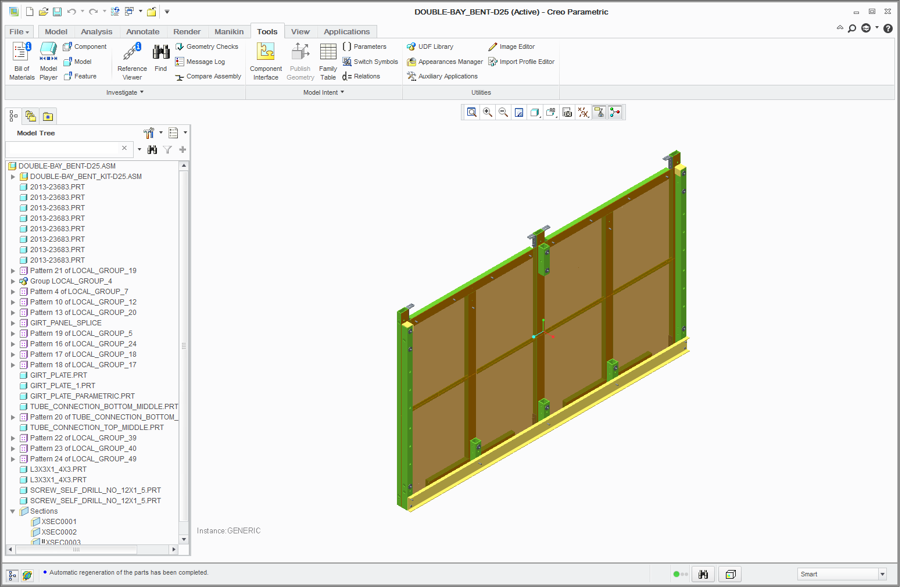Screen dimensions: 902x588
Task: Click the Model Tree tab icon
Action: pyautogui.click(x=13, y=116)
